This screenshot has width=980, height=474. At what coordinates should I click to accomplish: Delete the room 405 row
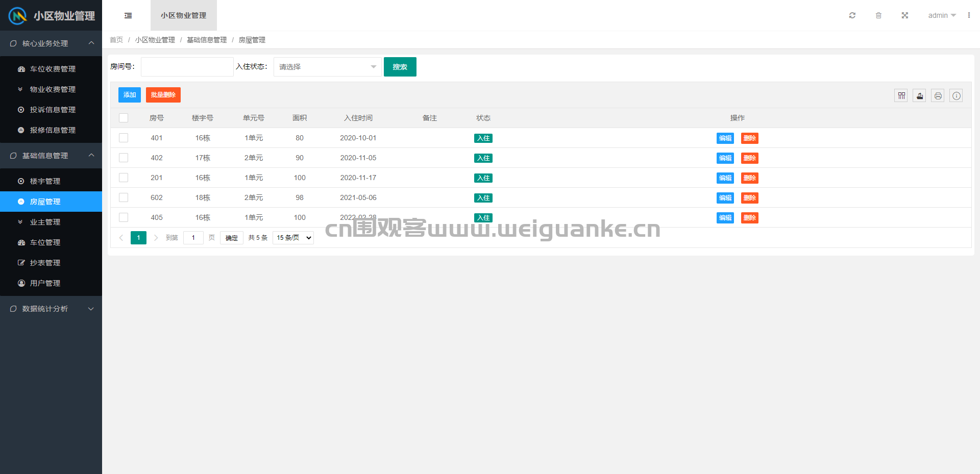tap(750, 218)
